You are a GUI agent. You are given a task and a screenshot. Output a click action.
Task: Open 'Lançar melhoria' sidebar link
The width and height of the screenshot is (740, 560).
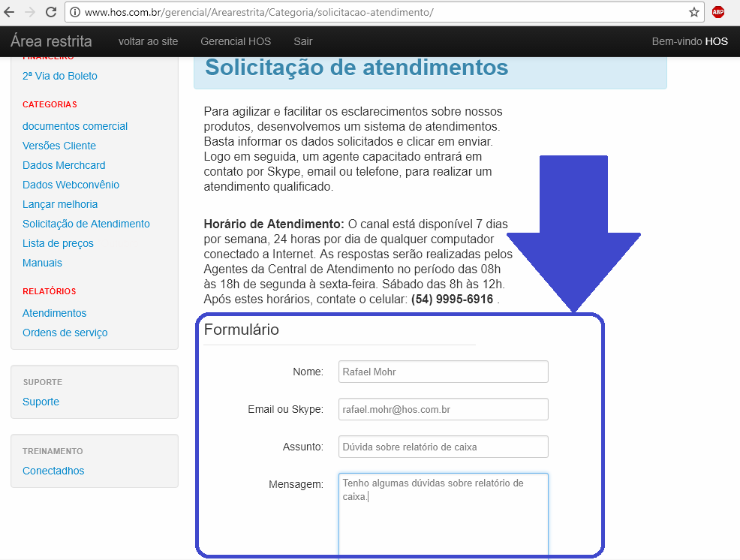tap(60, 204)
